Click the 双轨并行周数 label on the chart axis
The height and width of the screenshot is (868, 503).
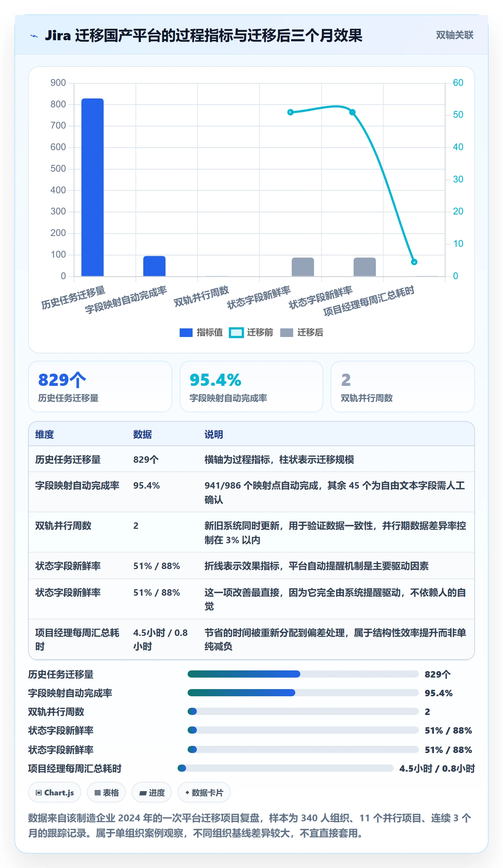(x=201, y=297)
